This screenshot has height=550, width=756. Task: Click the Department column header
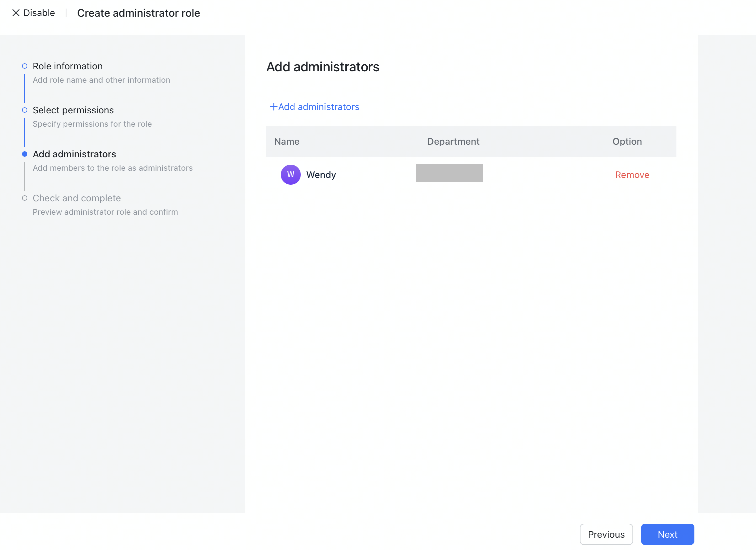tap(453, 141)
